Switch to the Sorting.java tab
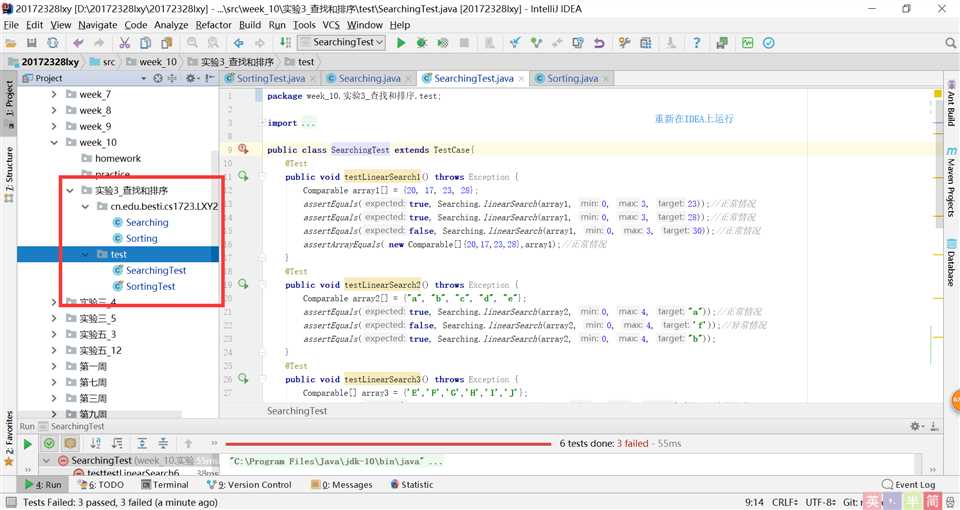The image size is (960, 510). 572,78
